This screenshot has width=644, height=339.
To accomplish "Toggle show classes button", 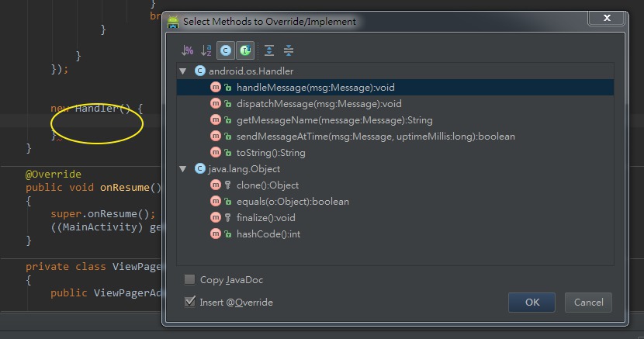I will pos(226,50).
